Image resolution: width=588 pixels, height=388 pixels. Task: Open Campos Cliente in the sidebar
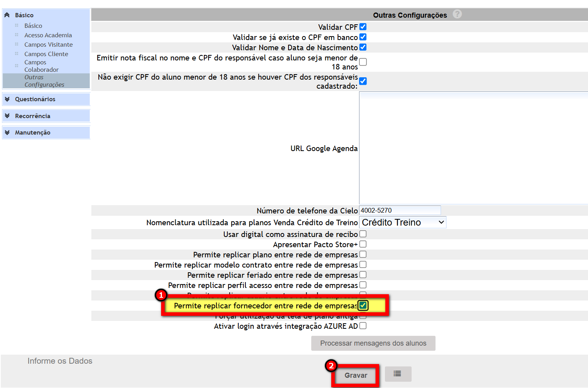point(46,54)
